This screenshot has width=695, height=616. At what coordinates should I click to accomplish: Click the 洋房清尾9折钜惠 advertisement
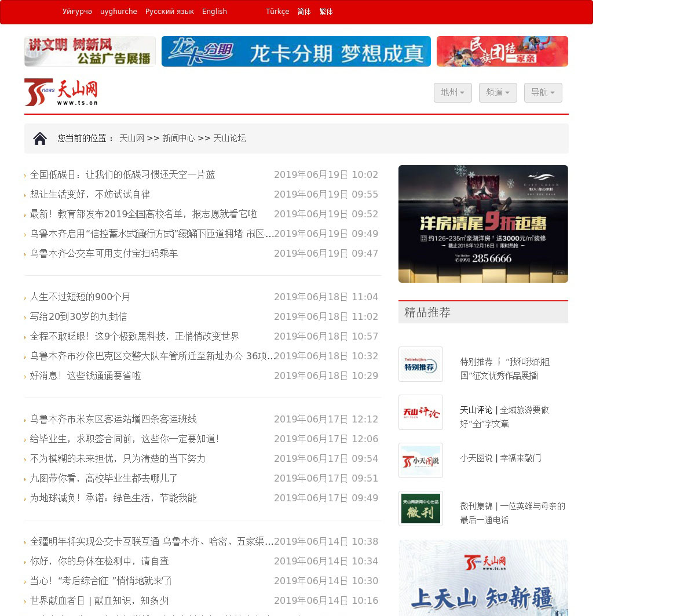(483, 224)
